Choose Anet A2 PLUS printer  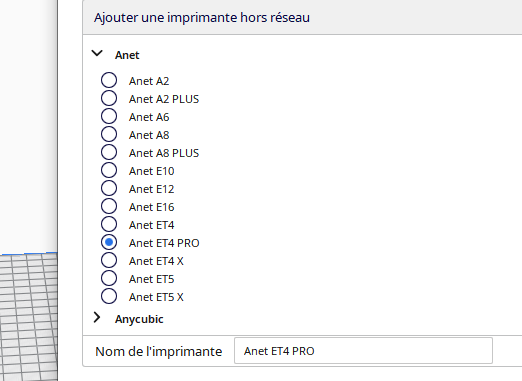coord(109,98)
